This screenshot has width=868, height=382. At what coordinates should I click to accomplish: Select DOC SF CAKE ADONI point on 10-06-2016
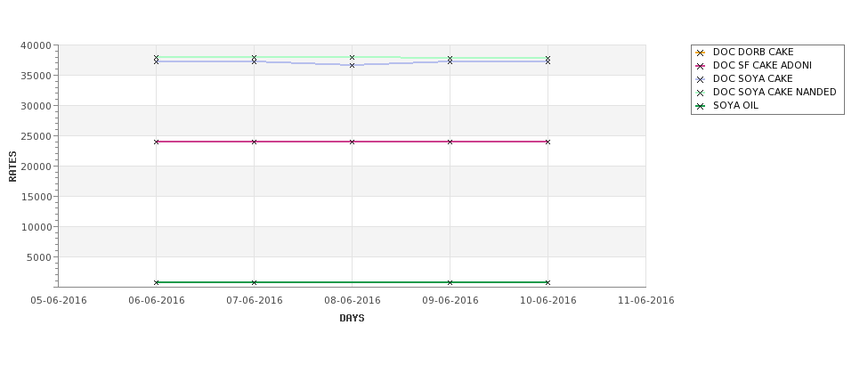[548, 142]
